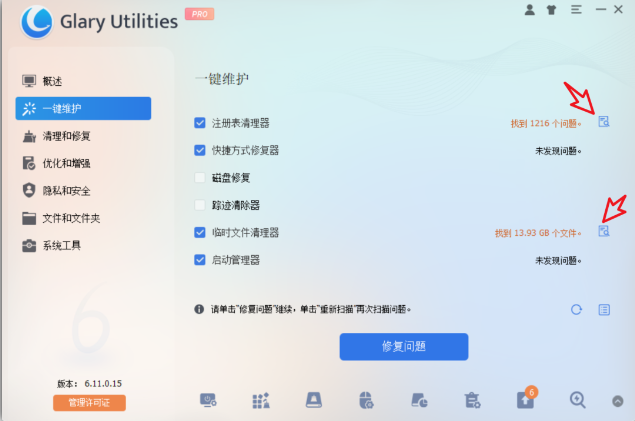Click 注册表清理器 label text
635x421 pixels.
(241, 123)
